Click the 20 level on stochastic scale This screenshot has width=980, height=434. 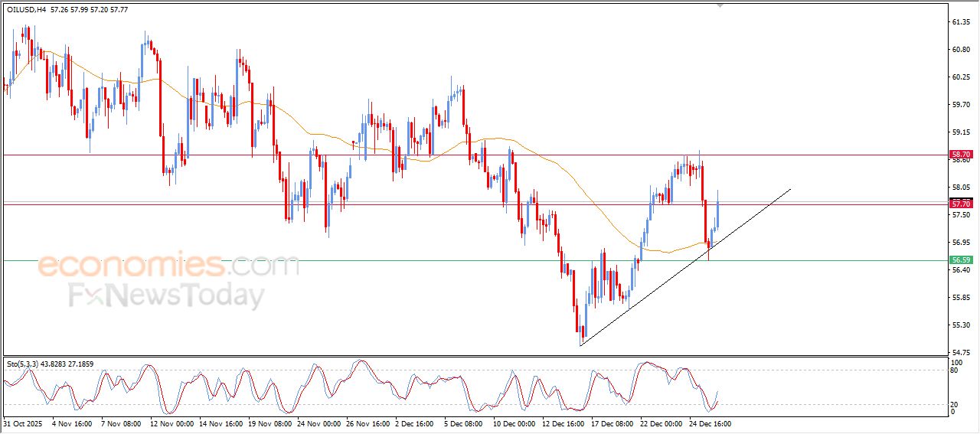955,403
